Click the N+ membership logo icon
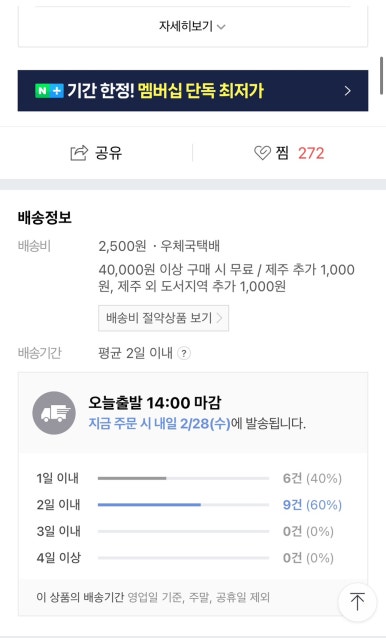This screenshot has height=638, width=386. click(x=49, y=91)
